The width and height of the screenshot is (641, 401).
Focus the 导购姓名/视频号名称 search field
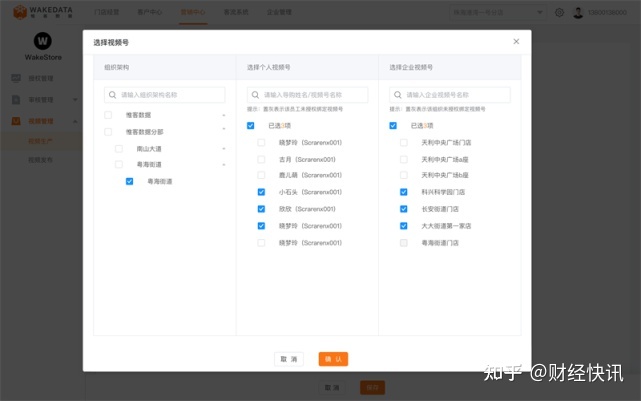[x=307, y=95]
